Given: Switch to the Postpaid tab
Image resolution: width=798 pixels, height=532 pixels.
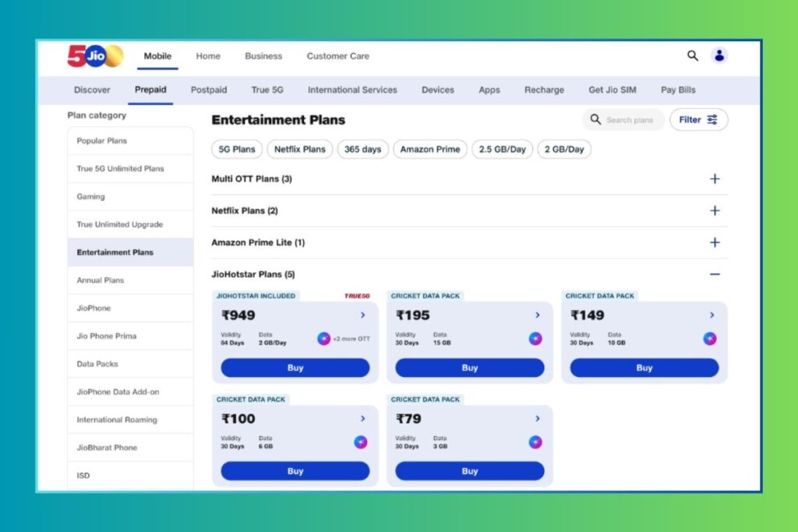Looking at the screenshot, I should (x=209, y=90).
